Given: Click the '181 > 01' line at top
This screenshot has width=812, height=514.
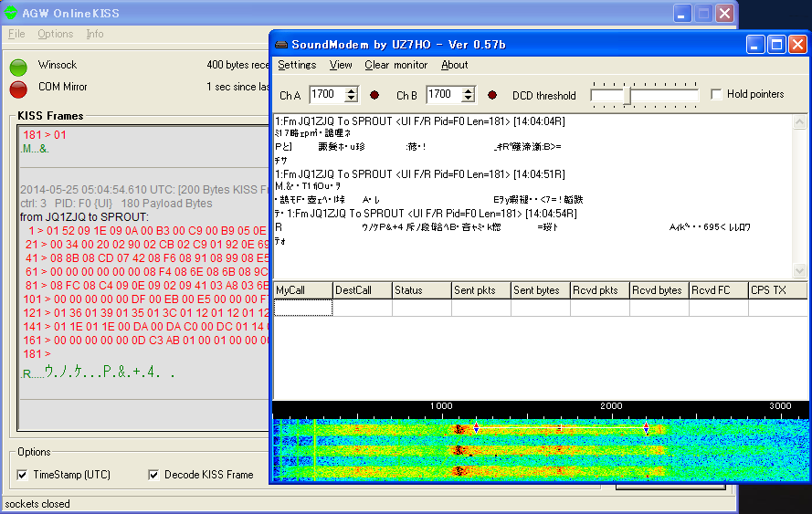Looking at the screenshot, I should click(x=45, y=135).
